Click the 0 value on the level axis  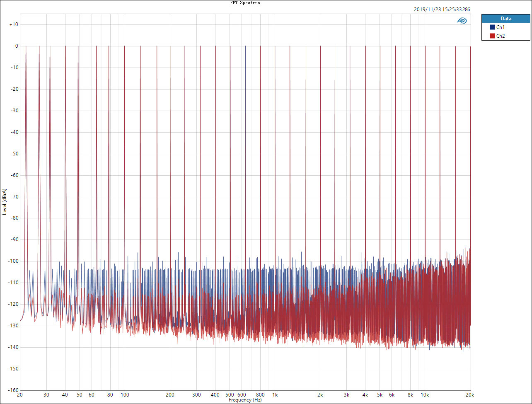click(17, 46)
